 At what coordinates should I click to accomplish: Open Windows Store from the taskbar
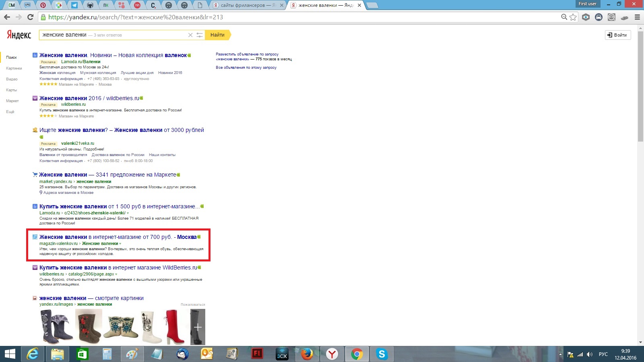click(x=83, y=354)
